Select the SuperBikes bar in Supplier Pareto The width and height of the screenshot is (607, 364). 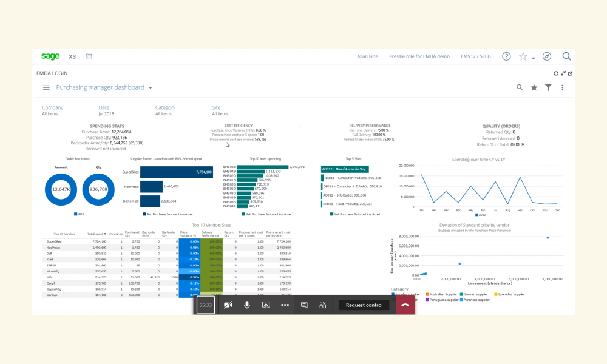(177, 172)
